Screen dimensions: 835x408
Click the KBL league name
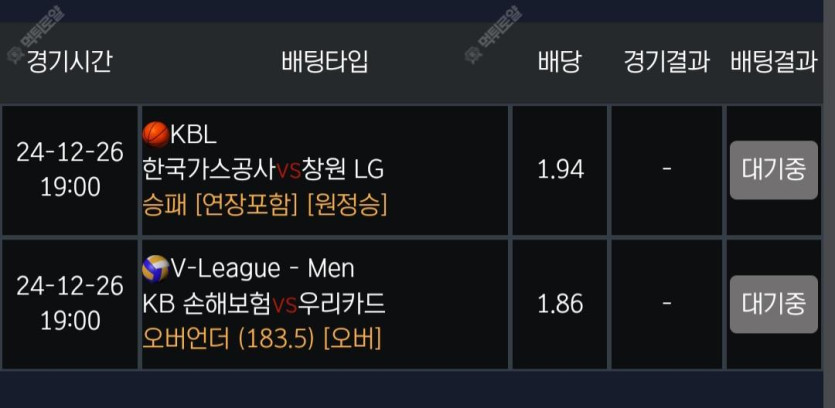[x=194, y=134]
